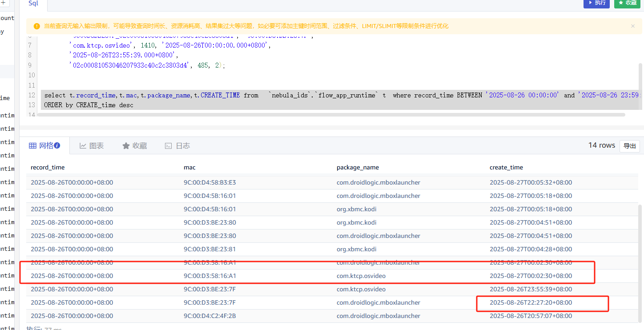Switch to the 图表 chart tab
This screenshot has height=330, width=644.
tap(92, 146)
